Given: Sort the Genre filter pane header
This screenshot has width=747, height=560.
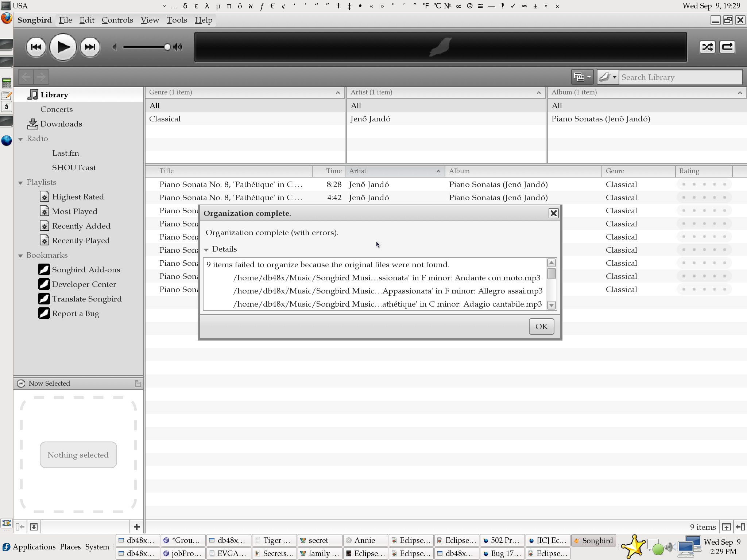Looking at the screenshot, I should click(245, 92).
